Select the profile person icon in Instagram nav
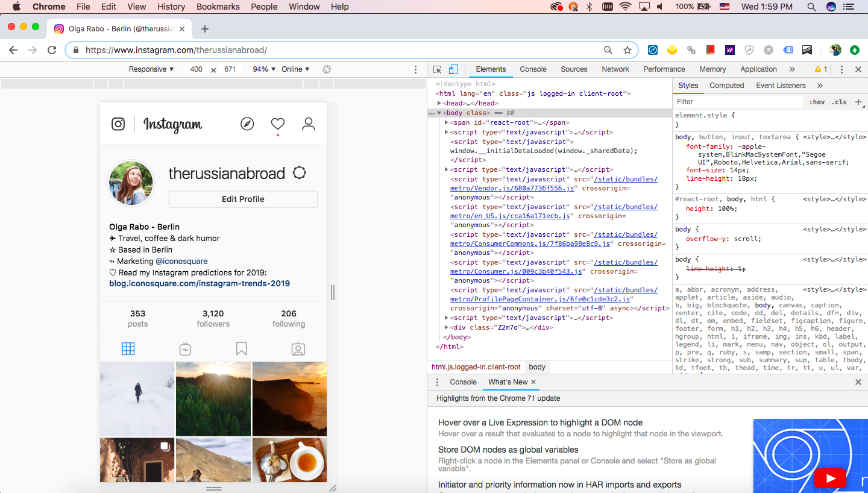The image size is (868, 493). click(308, 124)
